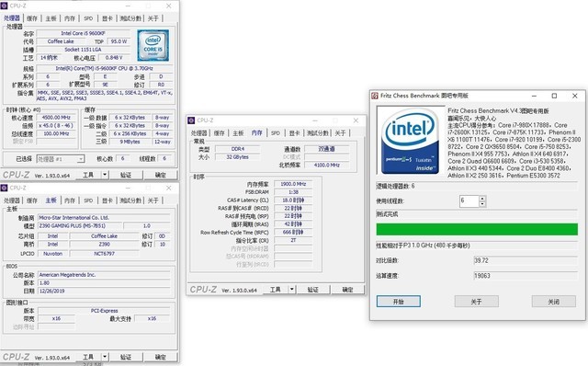588x366 pixels.
Task: Click the TDP value 95.0 W
Action: 119,41
